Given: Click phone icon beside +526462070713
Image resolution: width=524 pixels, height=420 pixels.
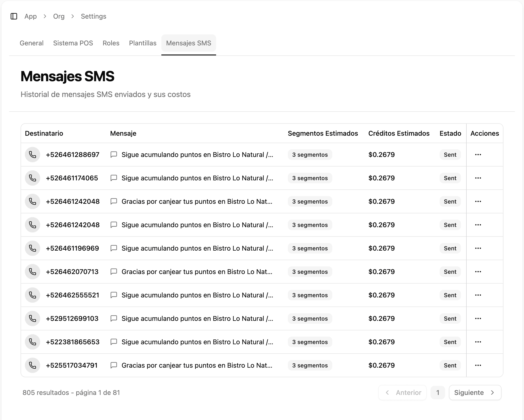Looking at the screenshot, I should pyautogui.click(x=32, y=272).
